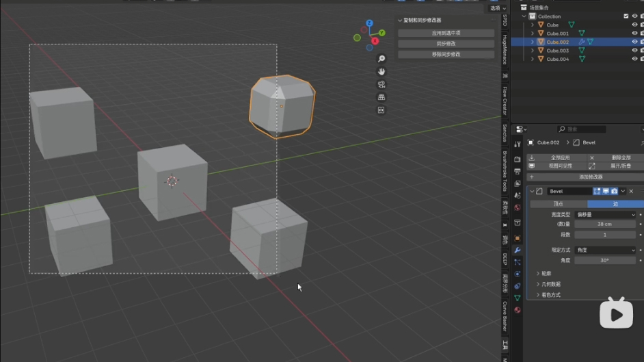Open the Scene properties tab icon

517,196
